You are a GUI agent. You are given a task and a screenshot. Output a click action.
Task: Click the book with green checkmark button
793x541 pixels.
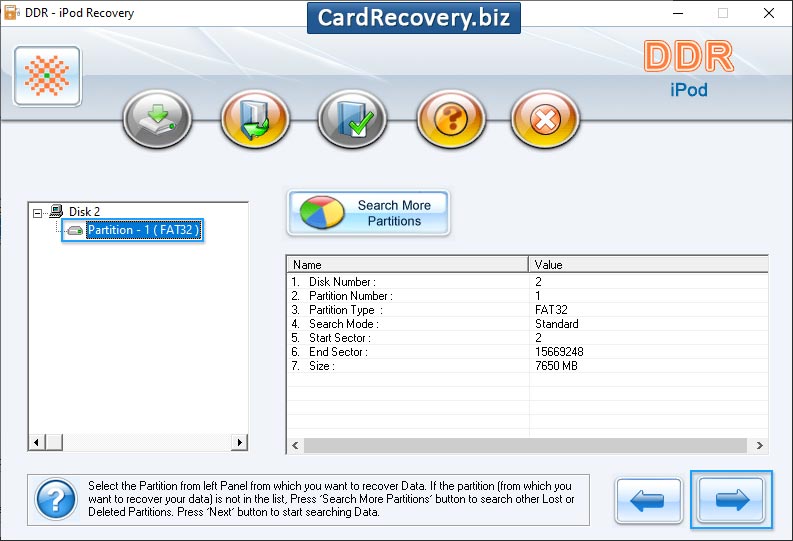point(353,119)
